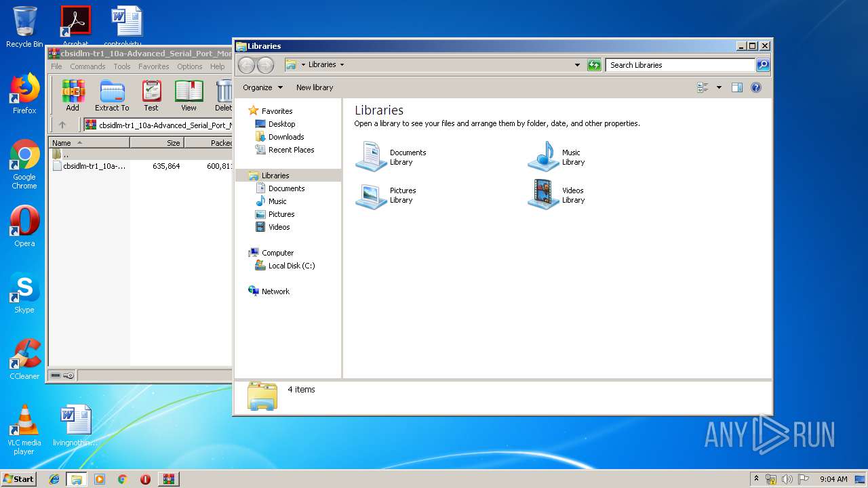Open the Commands menu in WinRAR
Viewport: 868px width, 488px height.
[87, 66]
